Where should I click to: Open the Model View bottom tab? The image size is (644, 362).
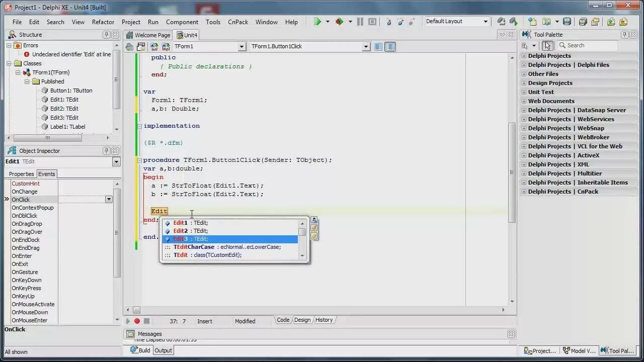579,351
